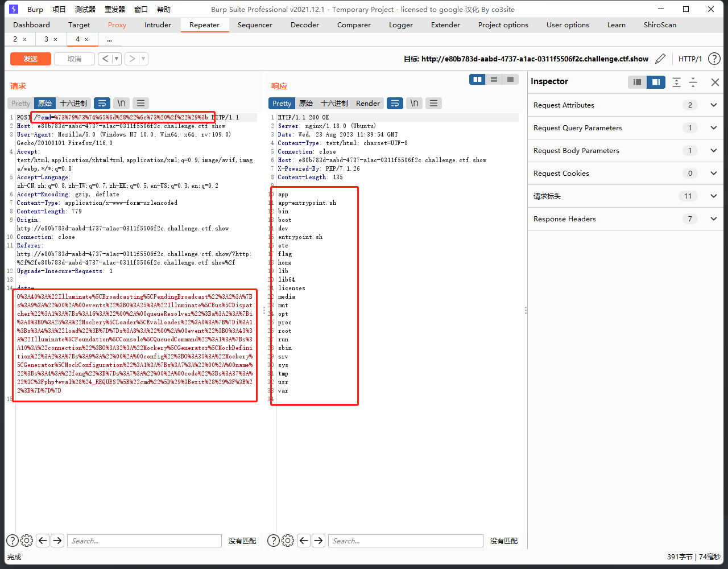Switch response view to 原始
This screenshot has height=569, width=728.
point(306,103)
